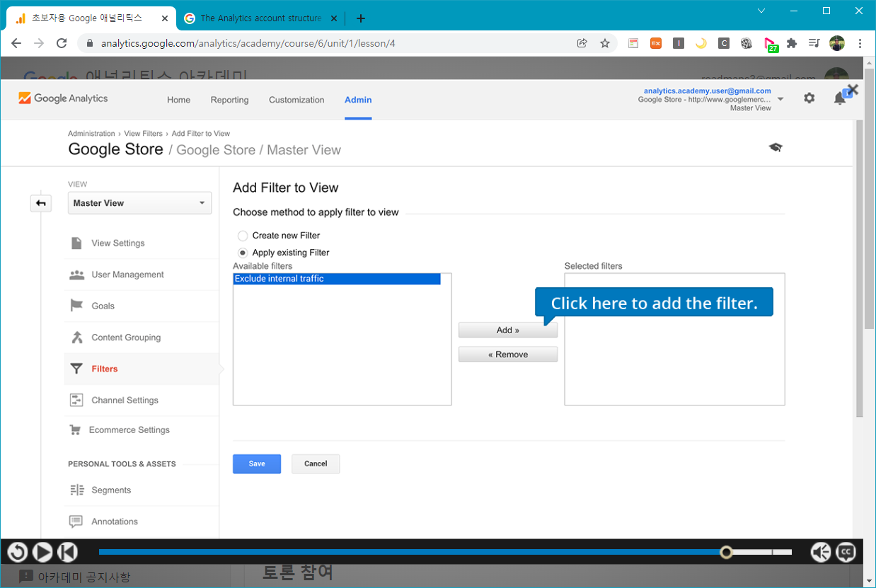The width and height of the screenshot is (876, 588).
Task: Click the graduation cap education icon
Action: click(x=776, y=147)
